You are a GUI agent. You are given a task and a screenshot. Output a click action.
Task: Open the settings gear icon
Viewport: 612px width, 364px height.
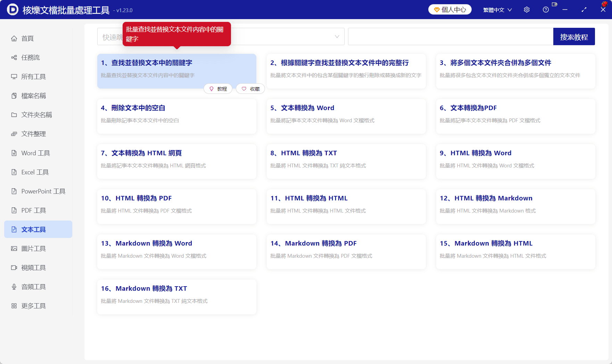527,10
